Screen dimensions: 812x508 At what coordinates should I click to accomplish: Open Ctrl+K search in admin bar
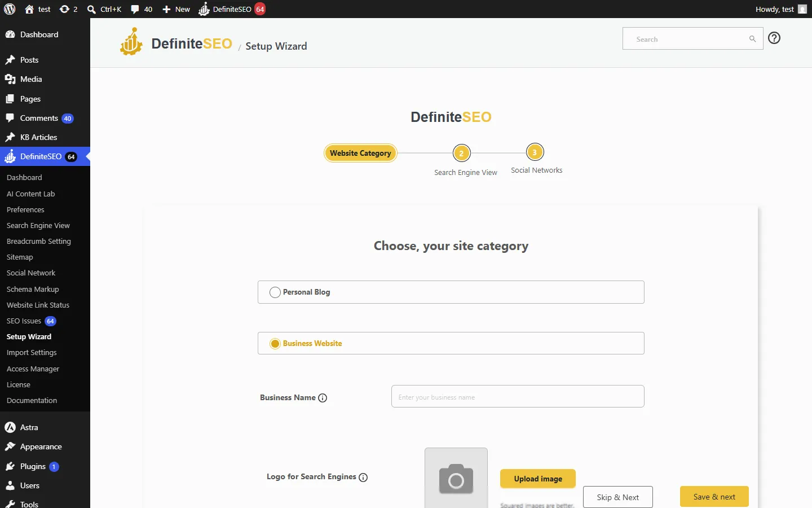point(104,9)
